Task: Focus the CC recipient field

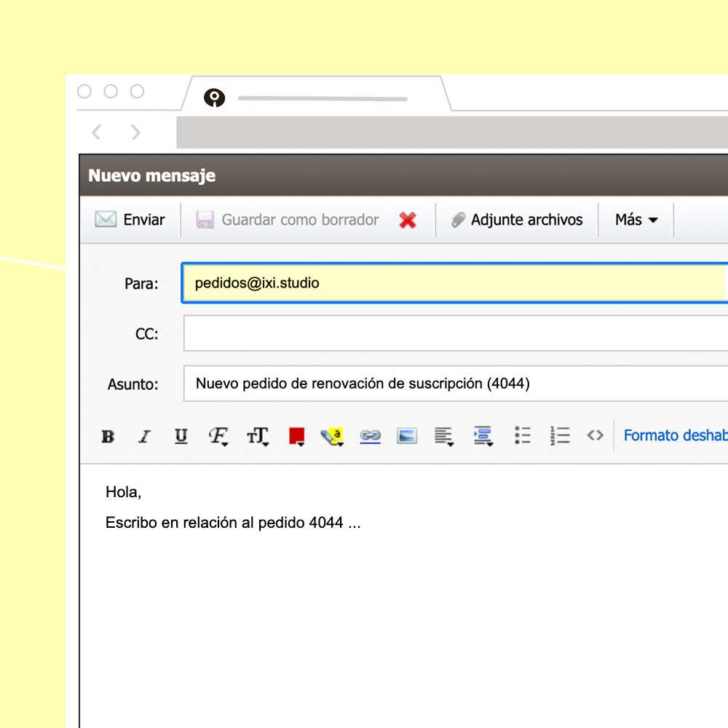Action: [456, 333]
